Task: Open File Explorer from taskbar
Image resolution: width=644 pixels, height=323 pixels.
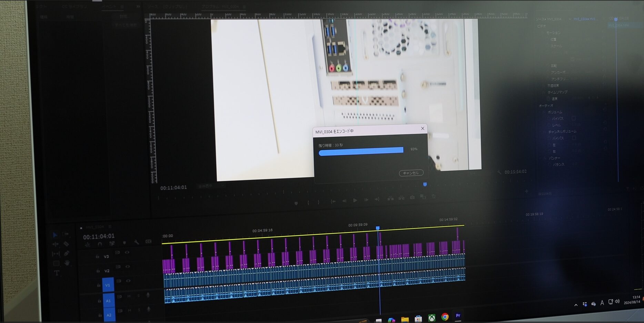Action: coord(405,320)
